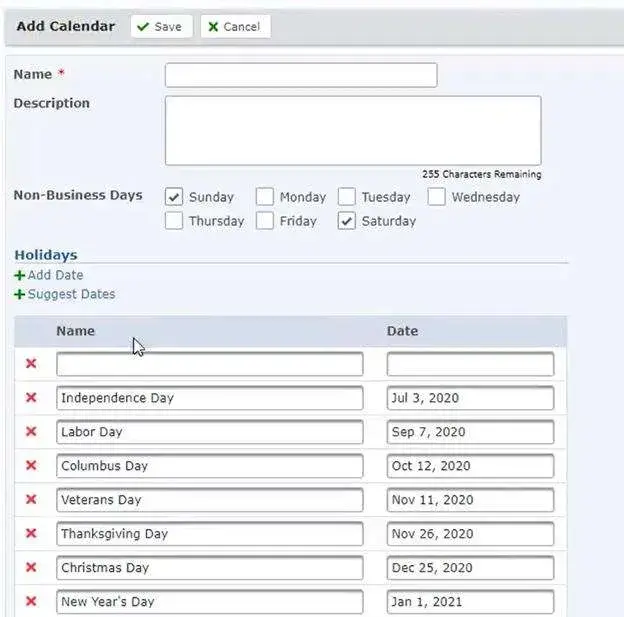Click the Holidays section heading
The height and width of the screenshot is (617, 624).
(x=46, y=255)
